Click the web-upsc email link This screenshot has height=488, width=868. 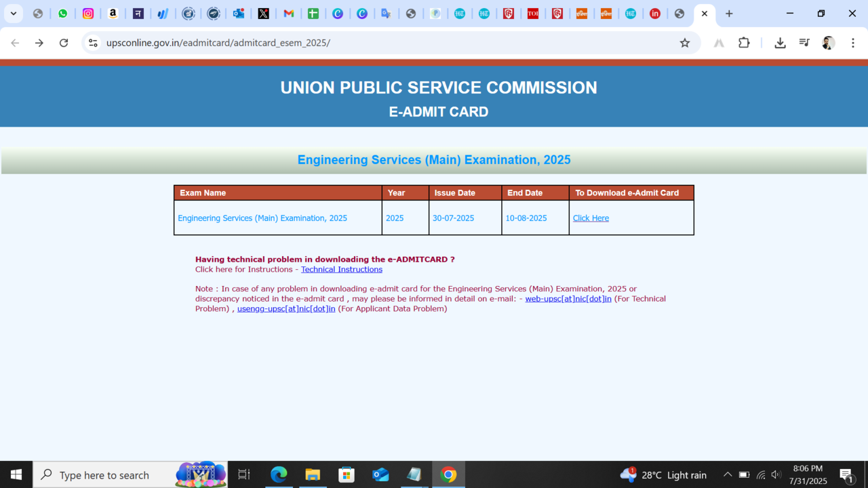568,299
